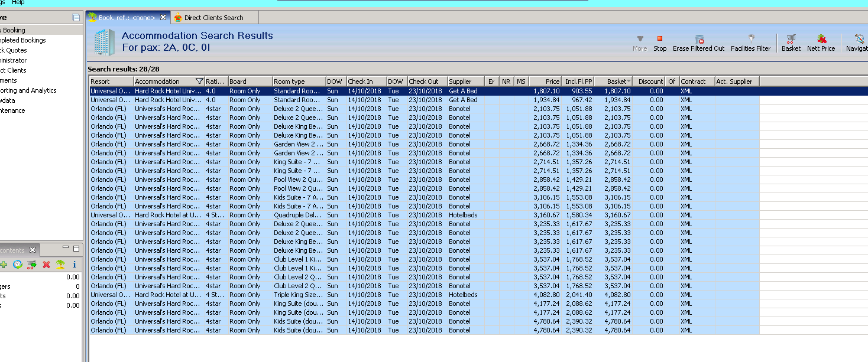The width and height of the screenshot is (868, 362).
Task: Sort by the Check In column header
Action: pyautogui.click(x=367, y=81)
